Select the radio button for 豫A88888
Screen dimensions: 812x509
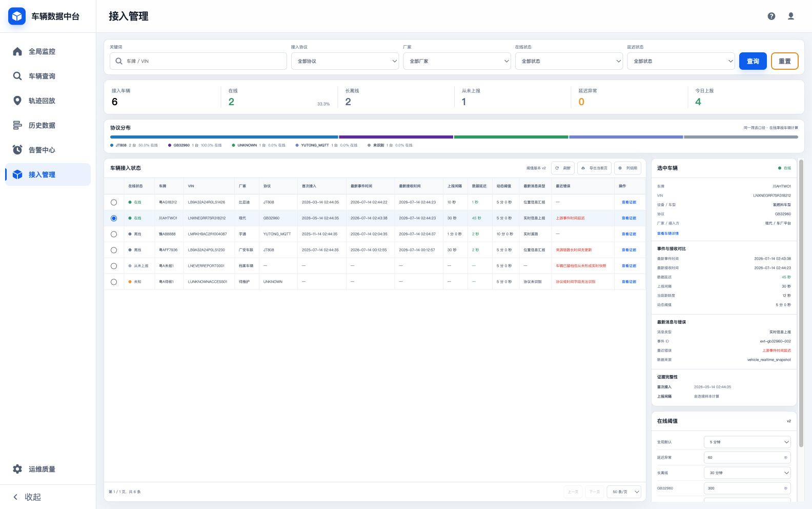point(114,234)
